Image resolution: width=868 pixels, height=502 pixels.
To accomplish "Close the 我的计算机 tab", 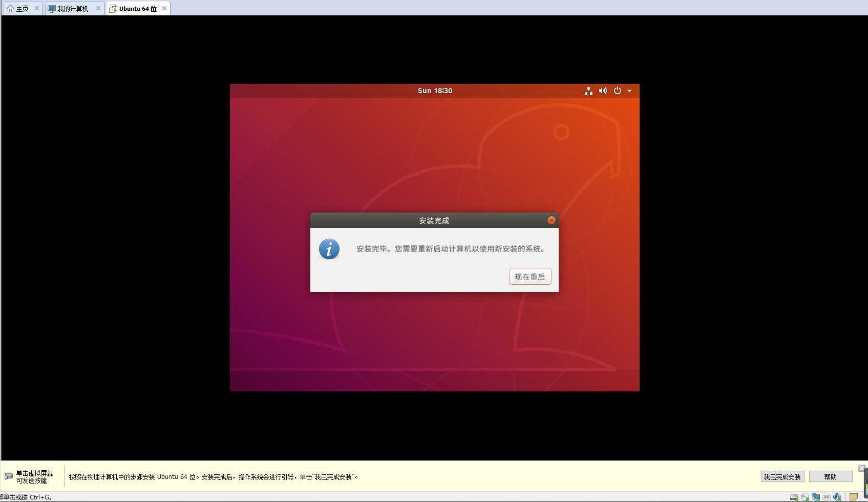I will [98, 8].
